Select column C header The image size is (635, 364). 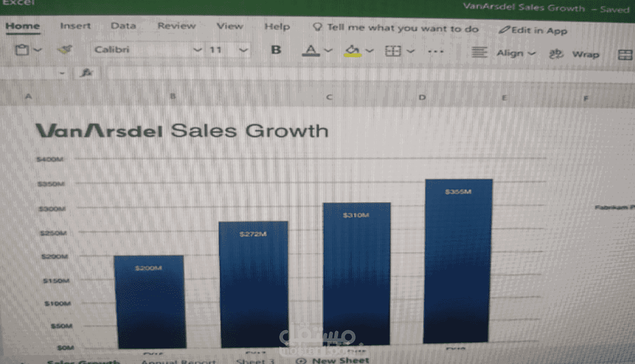point(329,97)
